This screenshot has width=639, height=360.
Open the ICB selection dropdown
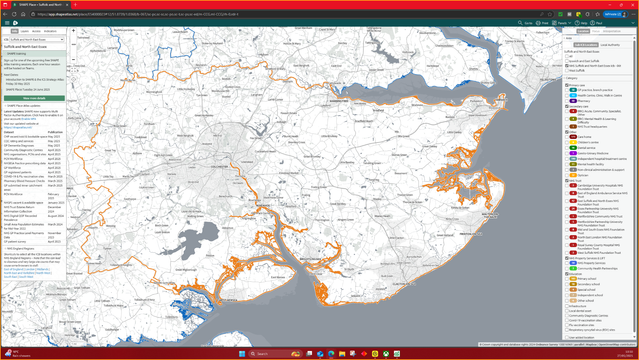pyautogui.click(x=37, y=40)
